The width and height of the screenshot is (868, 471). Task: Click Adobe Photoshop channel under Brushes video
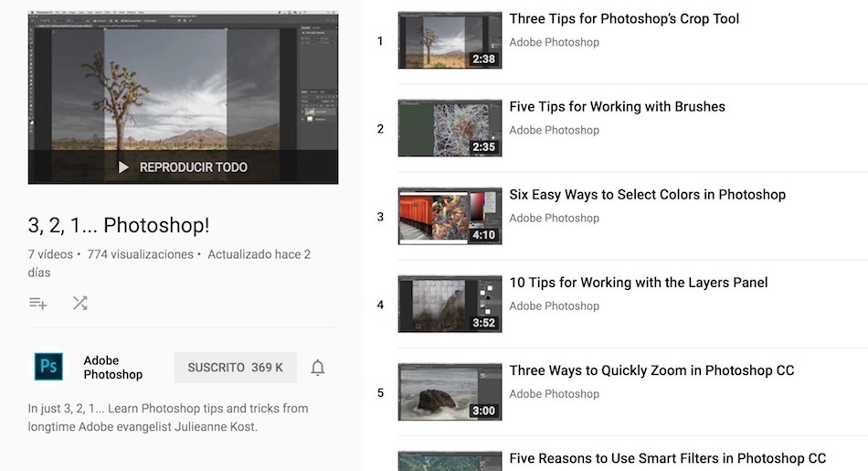[554, 130]
